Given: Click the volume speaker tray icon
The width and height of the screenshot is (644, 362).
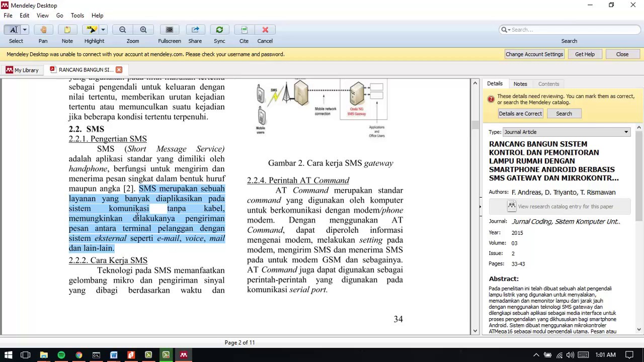Looking at the screenshot, I should click(571, 355).
